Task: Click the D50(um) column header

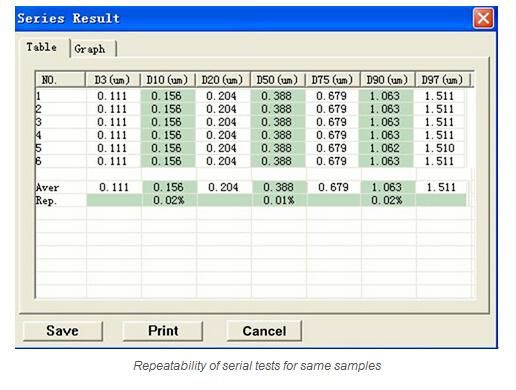Action: (277, 80)
